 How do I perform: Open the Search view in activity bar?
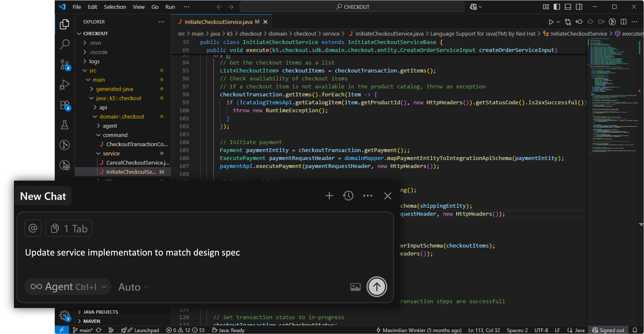point(65,44)
